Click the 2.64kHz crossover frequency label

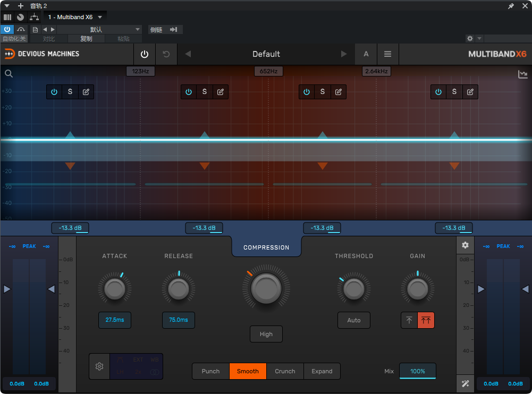pos(376,71)
